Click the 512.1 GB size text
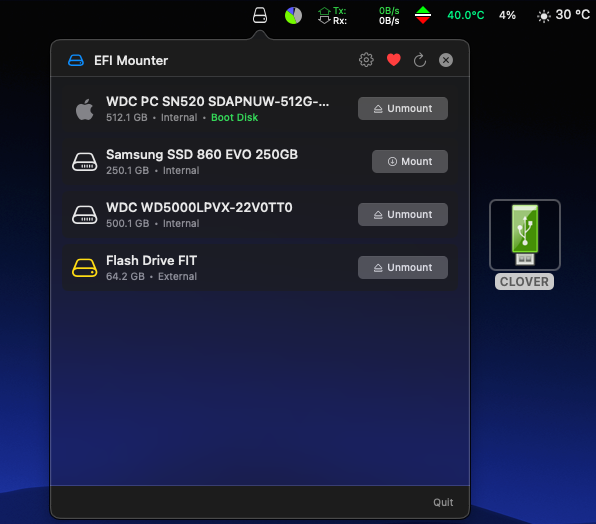Image resolution: width=596 pixels, height=524 pixels. [x=127, y=117]
